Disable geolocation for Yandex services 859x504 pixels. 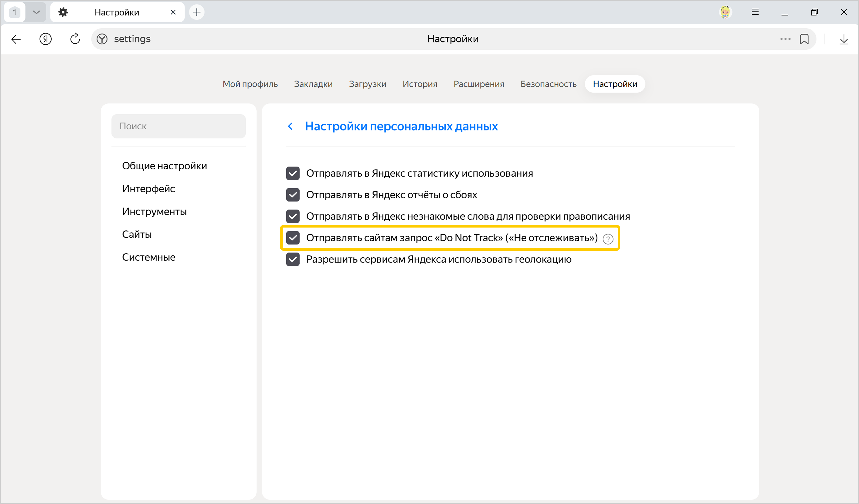click(293, 259)
